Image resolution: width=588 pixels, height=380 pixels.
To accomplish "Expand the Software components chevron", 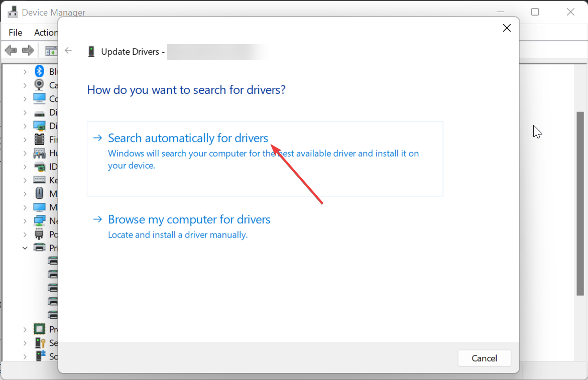I will point(25,356).
